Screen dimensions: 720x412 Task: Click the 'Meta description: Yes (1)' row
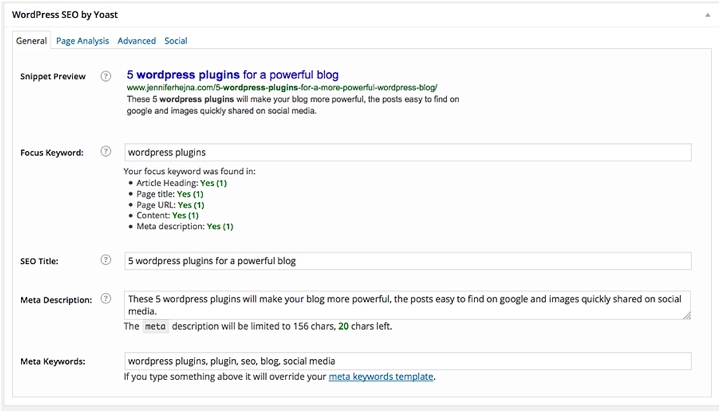click(184, 226)
